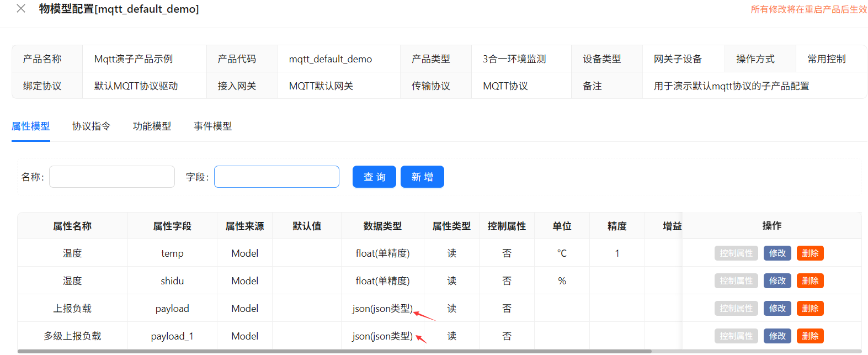Delete the 多级上报负载 row

coord(810,336)
